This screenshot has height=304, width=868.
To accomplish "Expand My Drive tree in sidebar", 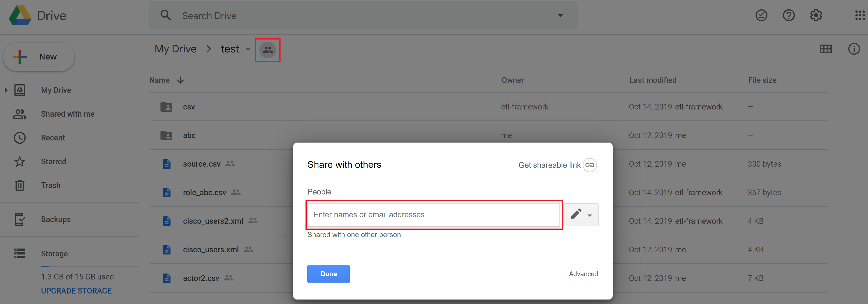I will click(6, 90).
